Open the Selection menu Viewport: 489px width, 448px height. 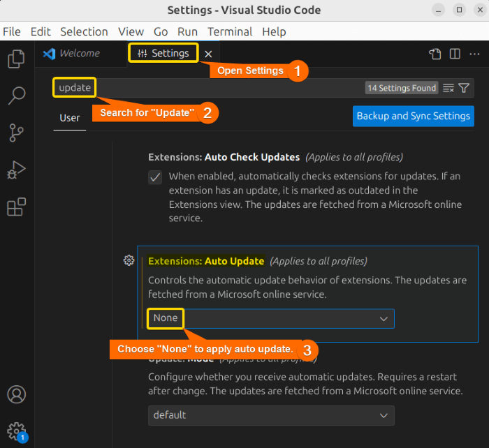[x=85, y=32]
